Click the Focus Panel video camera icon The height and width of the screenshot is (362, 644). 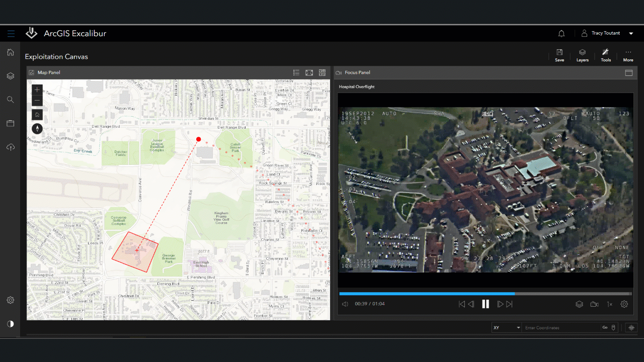[x=339, y=73]
